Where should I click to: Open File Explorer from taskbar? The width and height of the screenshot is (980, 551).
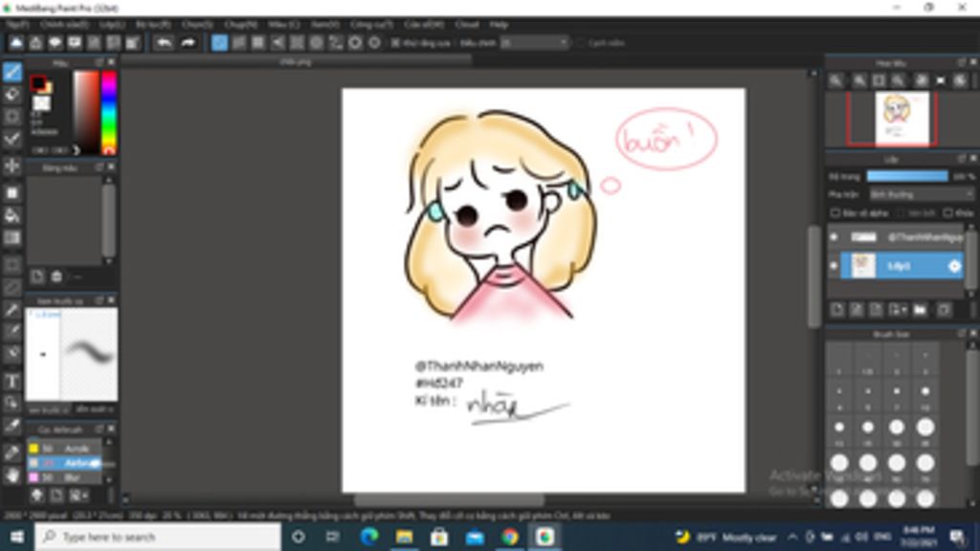click(405, 537)
